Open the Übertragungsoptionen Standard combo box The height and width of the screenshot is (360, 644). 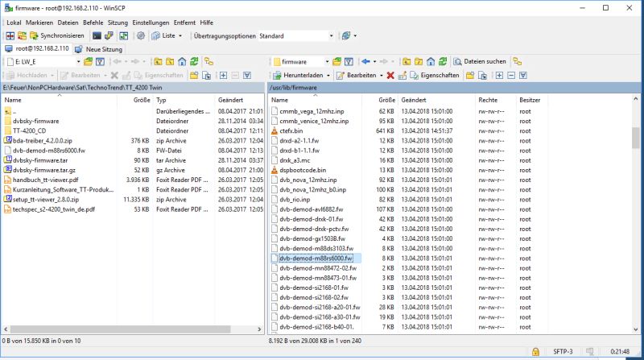(x=295, y=35)
